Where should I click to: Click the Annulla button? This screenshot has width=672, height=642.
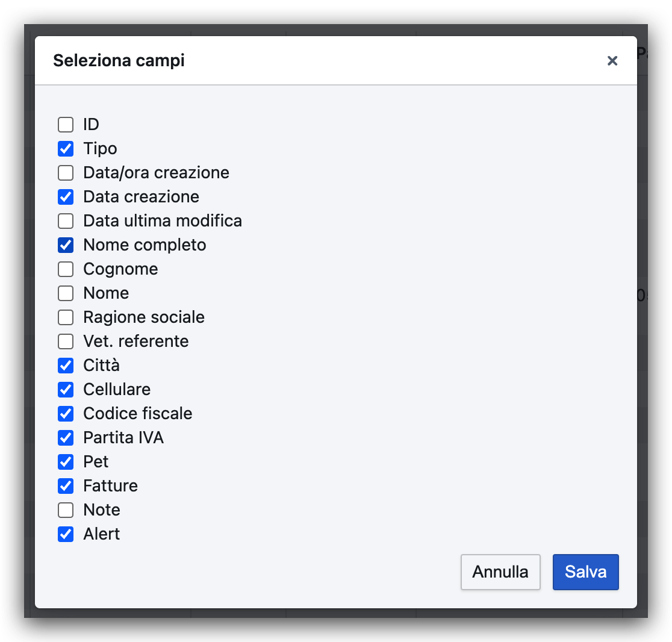click(x=500, y=572)
